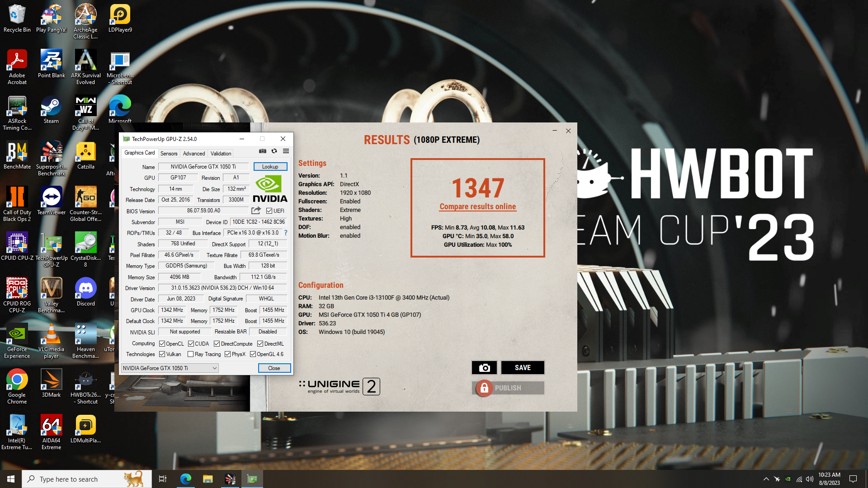Open the Google Chrome desktop shortcut
The width and height of the screenshot is (868, 488).
[17, 386]
